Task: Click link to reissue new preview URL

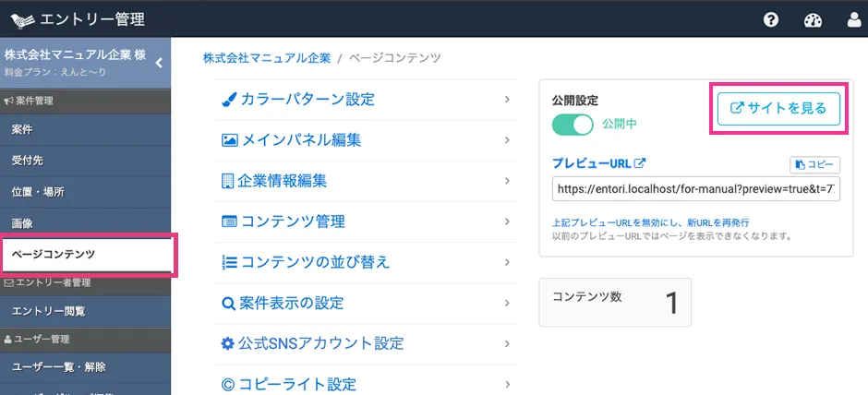Action: (650, 223)
